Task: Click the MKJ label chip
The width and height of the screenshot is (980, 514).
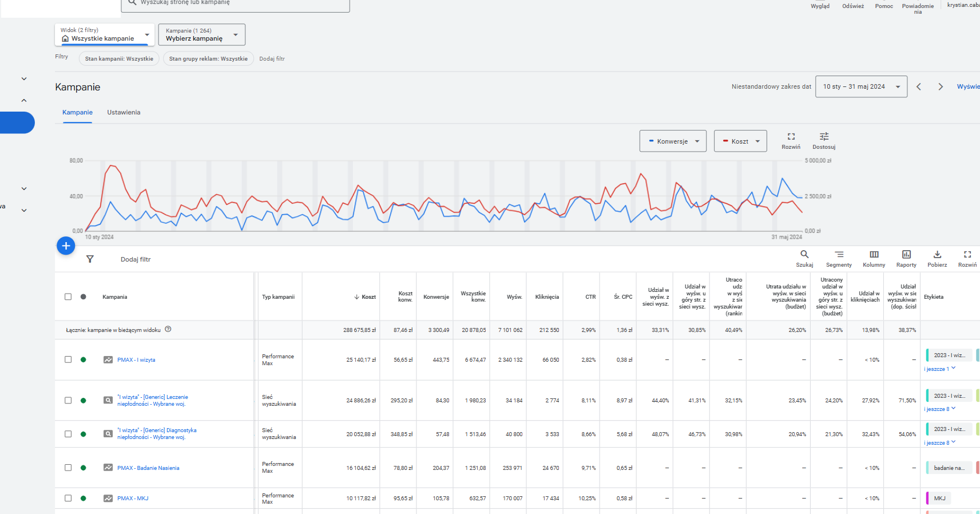Action: point(939,498)
